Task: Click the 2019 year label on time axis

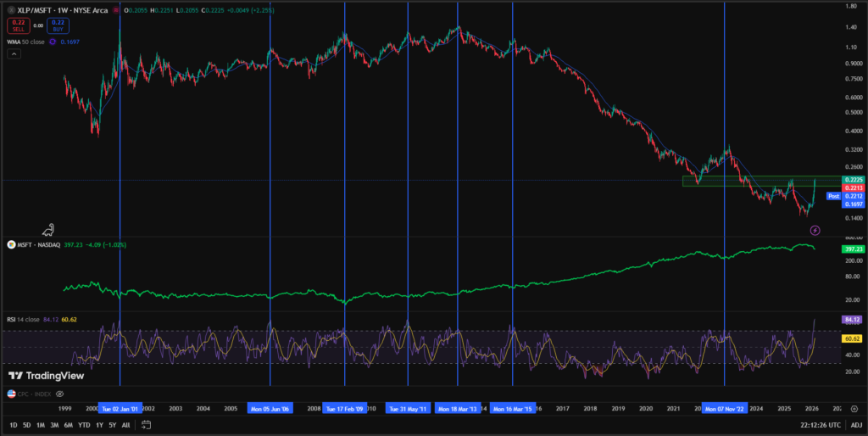Action: coord(618,409)
